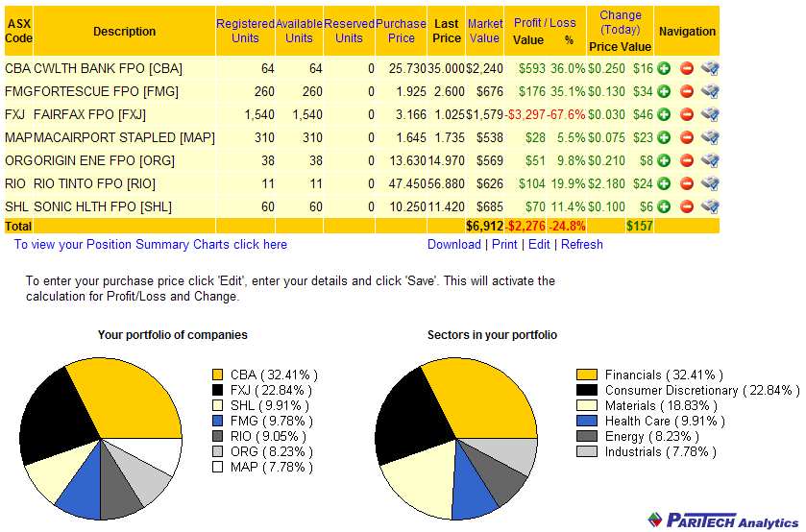
Task: Click the Health Care blue legend swatch
Action: click(x=587, y=421)
